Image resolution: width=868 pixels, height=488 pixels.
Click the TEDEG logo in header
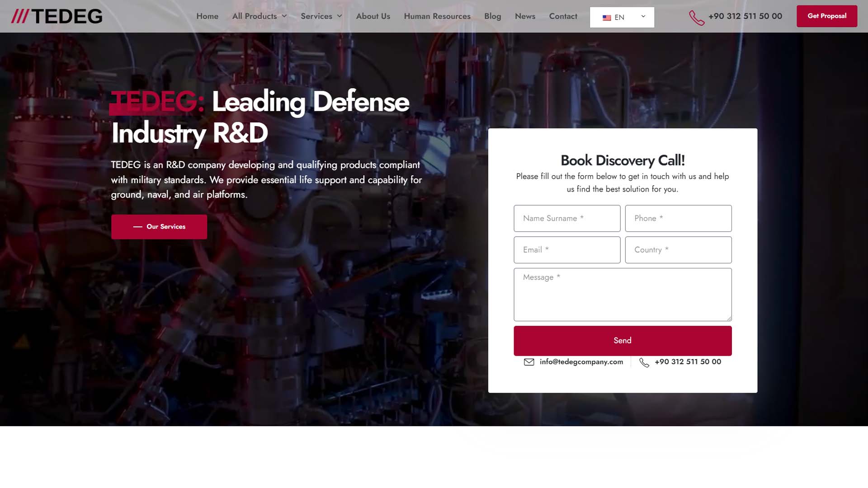point(57,16)
